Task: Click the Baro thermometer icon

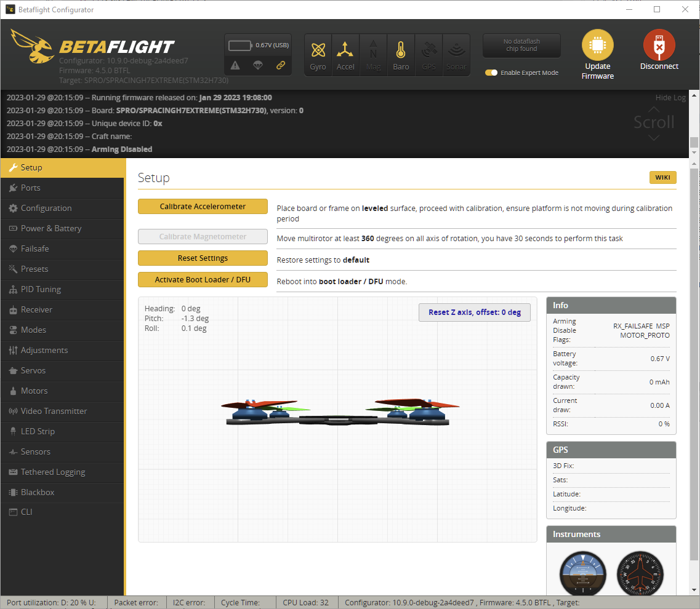Action: [401, 50]
